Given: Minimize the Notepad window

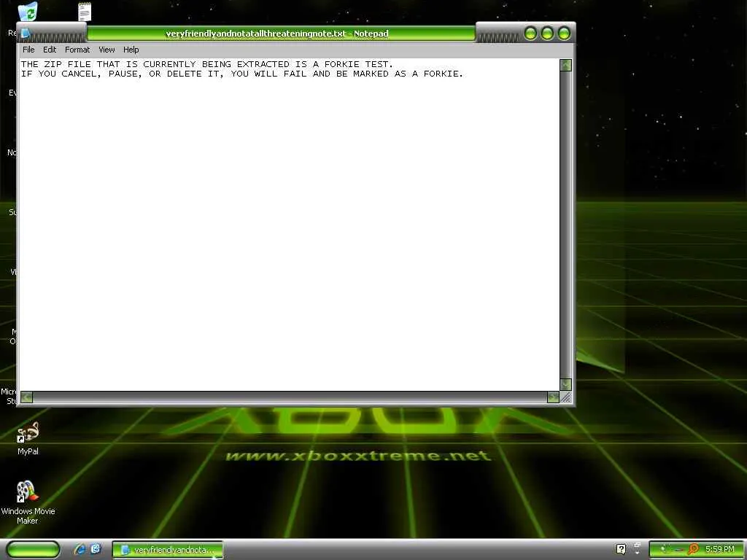Looking at the screenshot, I should click(x=530, y=34).
